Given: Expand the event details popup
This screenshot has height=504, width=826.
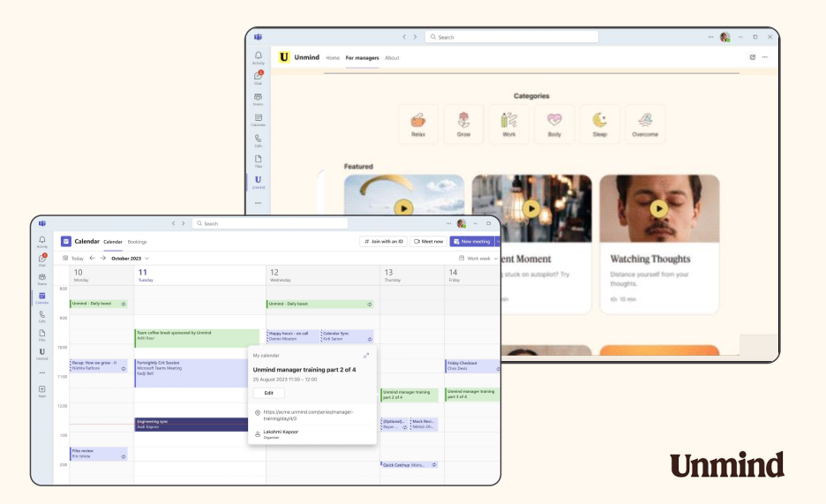Looking at the screenshot, I should pyautogui.click(x=366, y=355).
